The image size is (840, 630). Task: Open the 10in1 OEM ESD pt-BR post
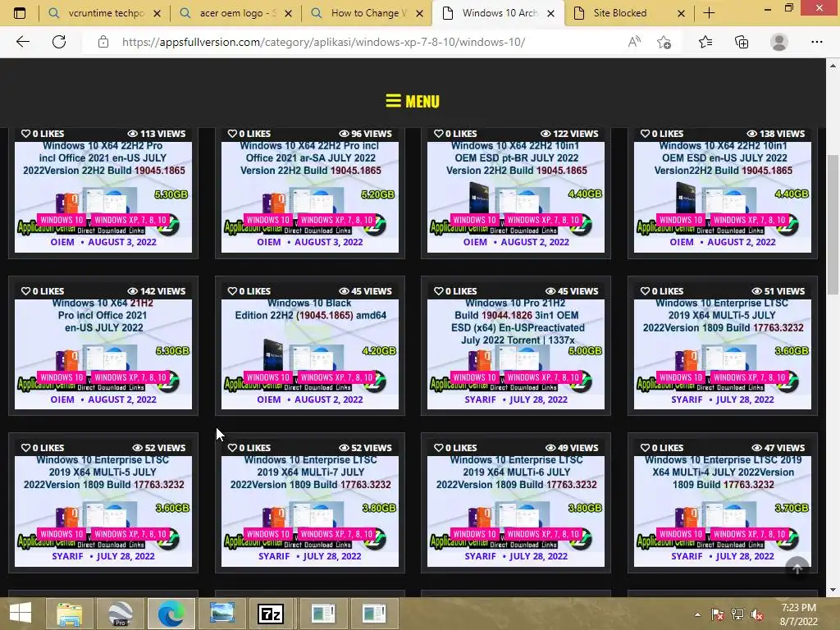(516, 158)
